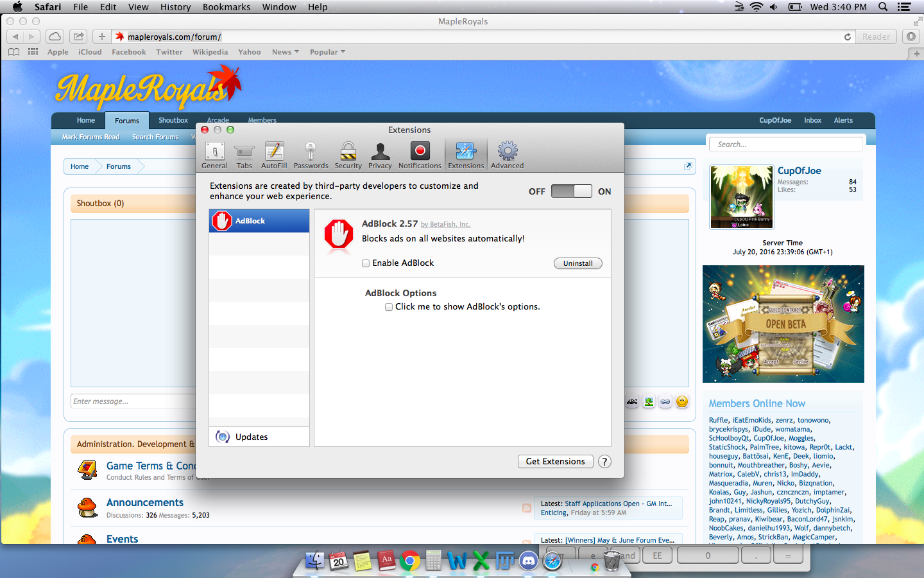Expand the News bookmarks dropdown
Image resolution: width=924 pixels, height=578 pixels.
[x=286, y=52]
